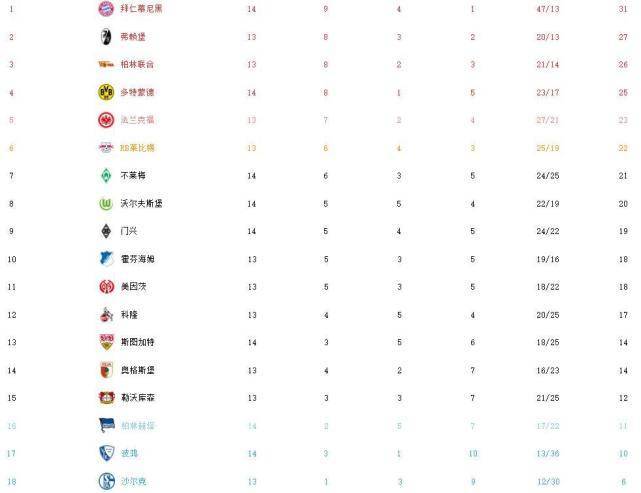The width and height of the screenshot is (641, 493).
Task: Open the 拜仁慕尼黑 team link
Action: coord(141,9)
